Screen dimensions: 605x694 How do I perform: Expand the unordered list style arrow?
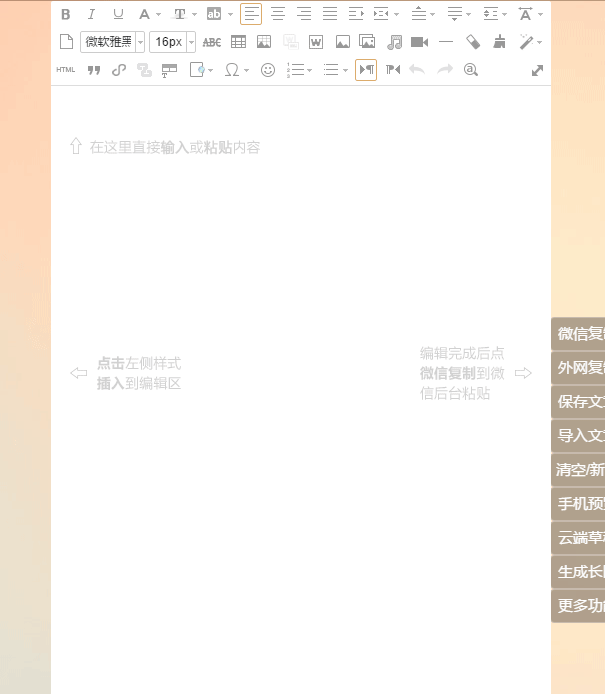[x=345, y=70]
